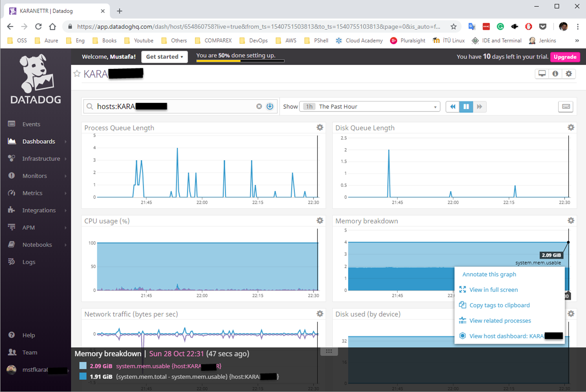Viewport: 586px width, 392px height.
Task: Open the keyboard shortcuts icon button
Action: [566, 107]
